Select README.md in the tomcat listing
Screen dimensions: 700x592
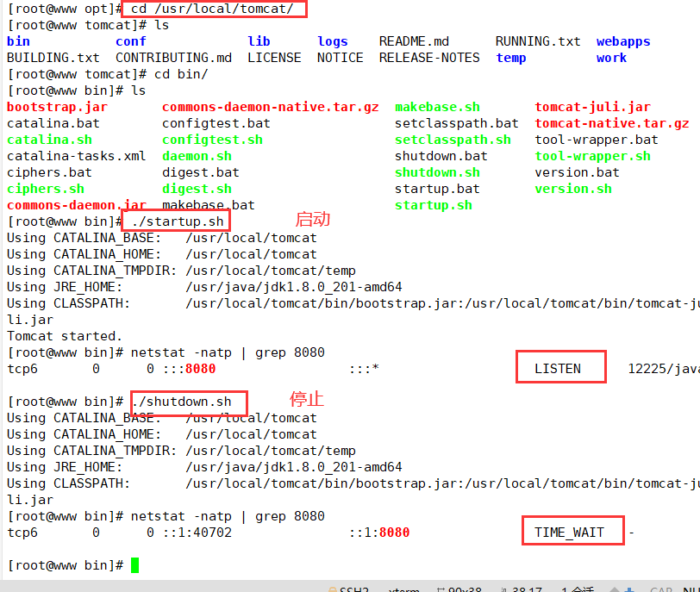pyautogui.click(x=414, y=41)
